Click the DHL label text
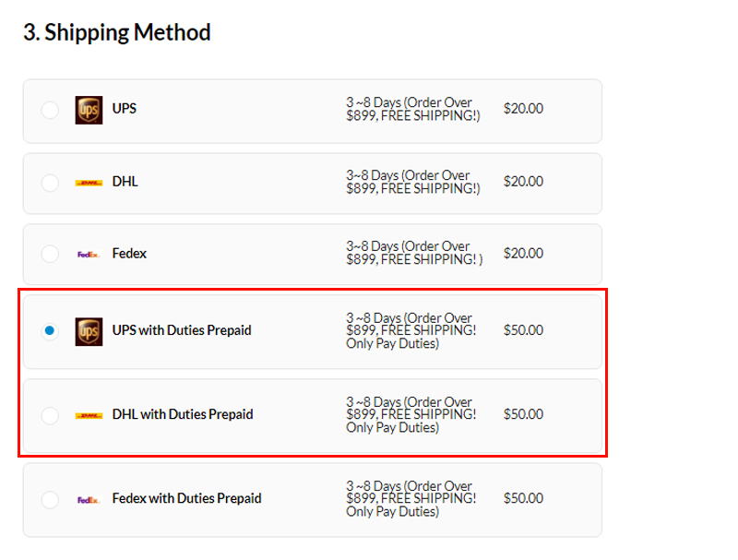This screenshot has height=560, width=738. [125, 182]
